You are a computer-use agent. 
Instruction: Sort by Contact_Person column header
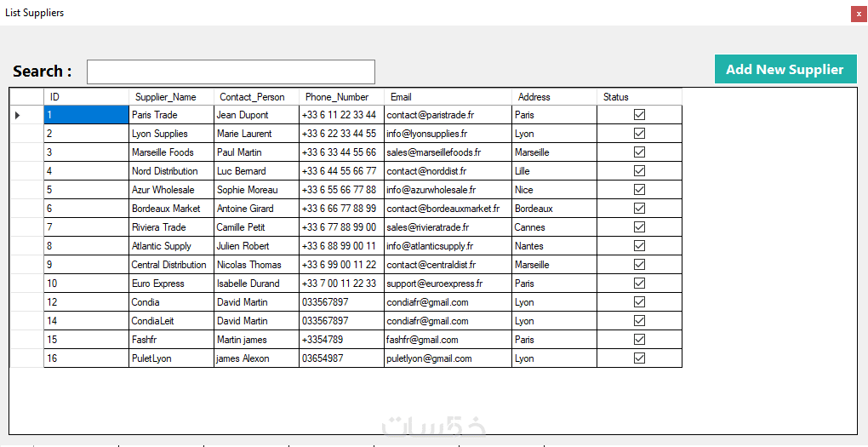(x=257, y=97)
